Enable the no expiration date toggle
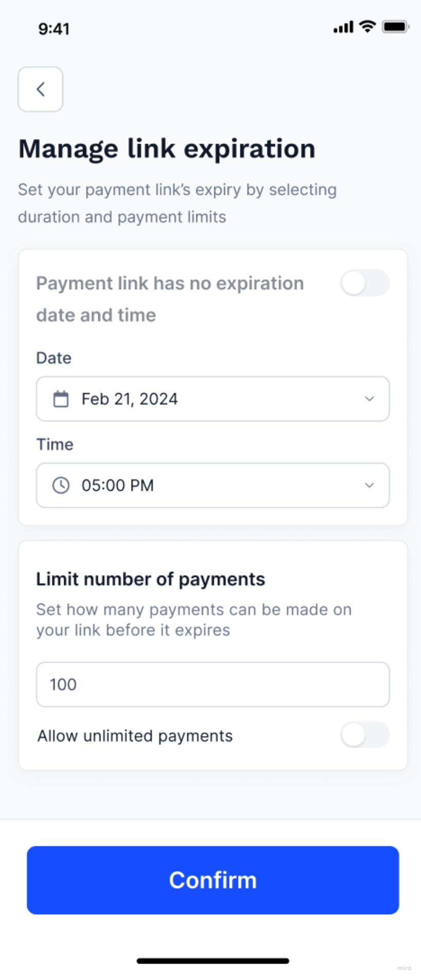Image resolution: width=421 pixels, height=980 pixels. (x=364, y=283)
